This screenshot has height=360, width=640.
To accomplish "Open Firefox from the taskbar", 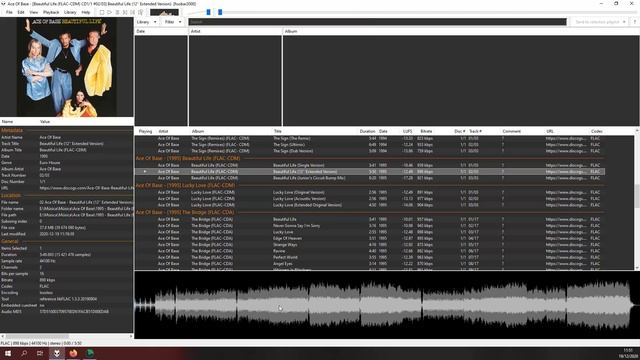I will (x=73, y=353).
